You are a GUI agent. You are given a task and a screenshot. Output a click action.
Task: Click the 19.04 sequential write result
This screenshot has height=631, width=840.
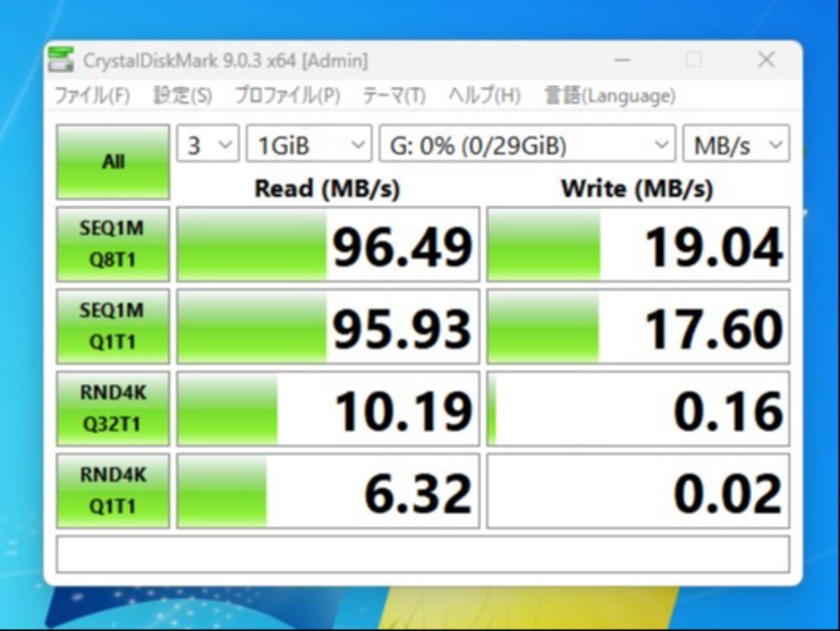coord(638,244)
